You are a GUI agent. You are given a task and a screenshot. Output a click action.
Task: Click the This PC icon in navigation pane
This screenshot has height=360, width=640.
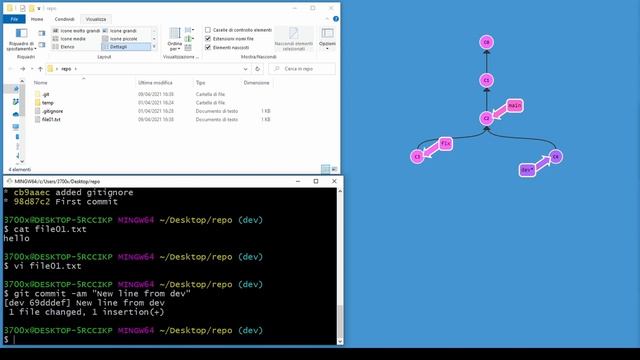pyautogui.click(x=16, y=127)
